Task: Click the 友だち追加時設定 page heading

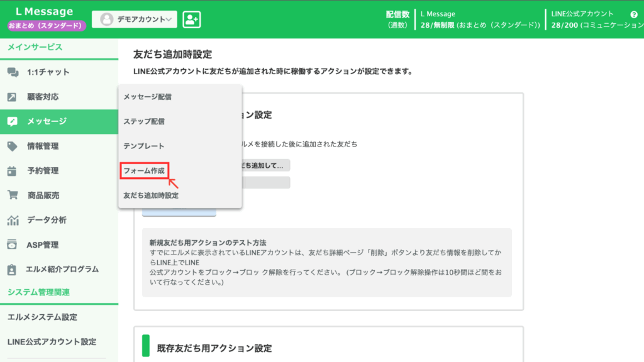Action: pyautogui.click(x=172, y=54)
